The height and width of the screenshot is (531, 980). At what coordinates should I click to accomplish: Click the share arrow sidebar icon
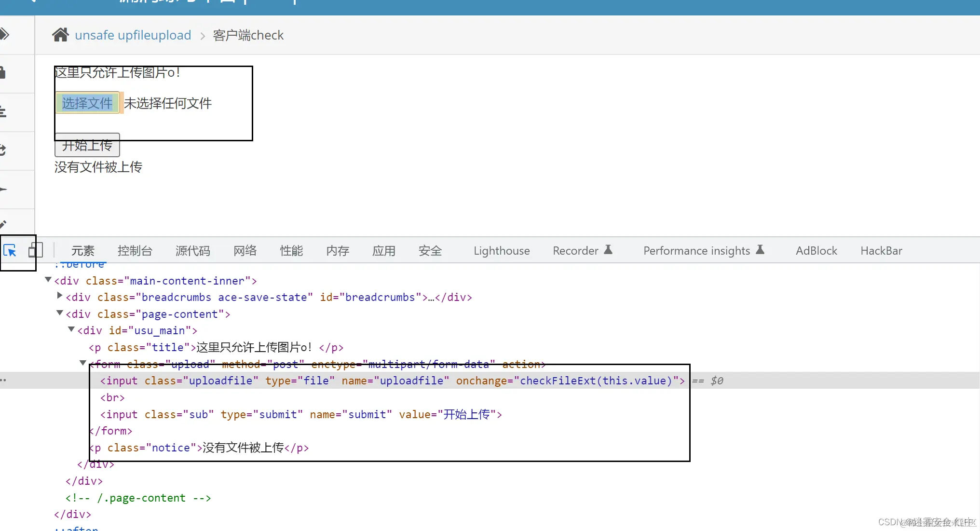tap(3, 150)
